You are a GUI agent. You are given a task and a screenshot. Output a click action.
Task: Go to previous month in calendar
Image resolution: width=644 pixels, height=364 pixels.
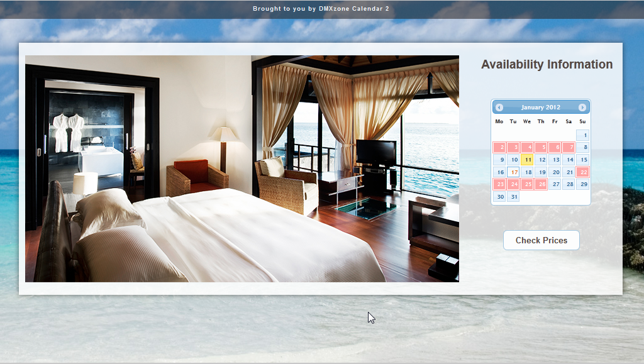coord(499,108)
